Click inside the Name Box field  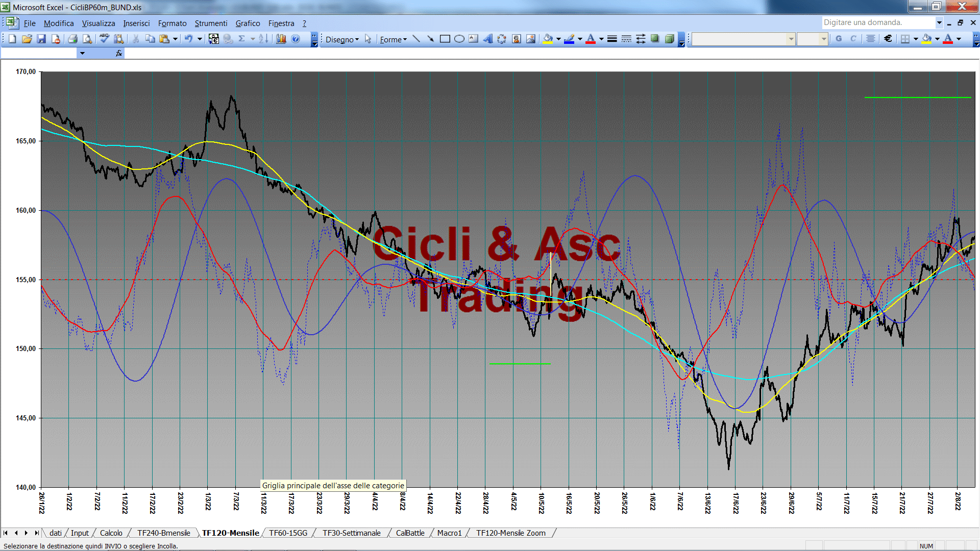[39, 53]
